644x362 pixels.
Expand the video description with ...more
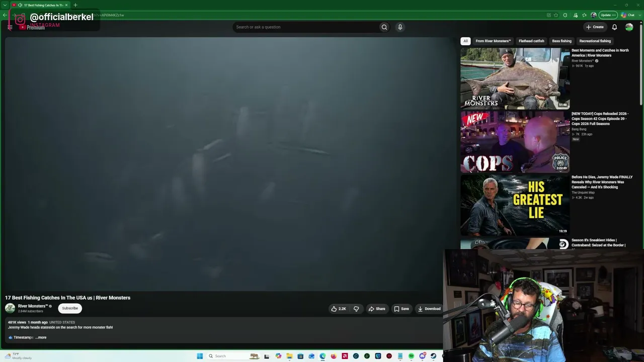click(41, 337)
